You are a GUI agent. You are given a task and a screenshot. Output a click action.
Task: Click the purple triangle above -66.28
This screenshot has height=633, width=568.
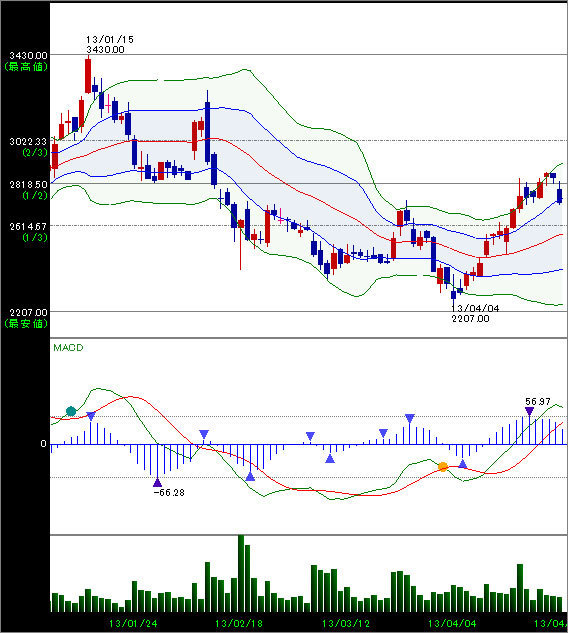(x=157, y=482)
